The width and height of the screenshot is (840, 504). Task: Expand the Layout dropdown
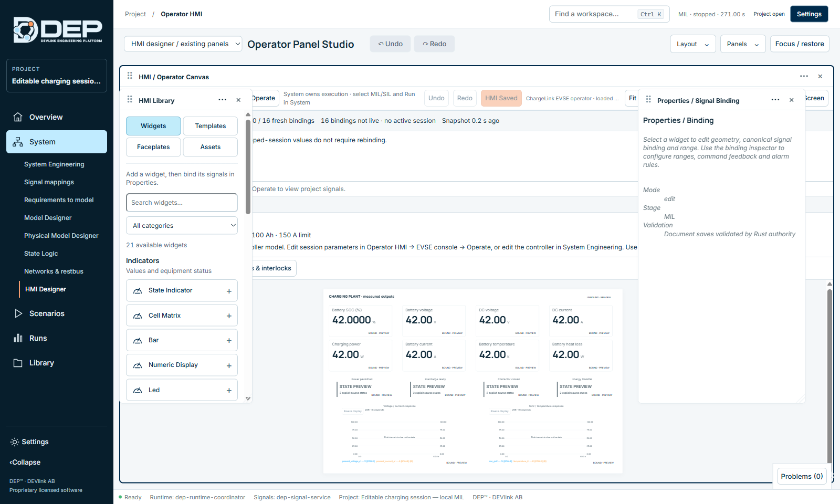[x=692, y=44]
